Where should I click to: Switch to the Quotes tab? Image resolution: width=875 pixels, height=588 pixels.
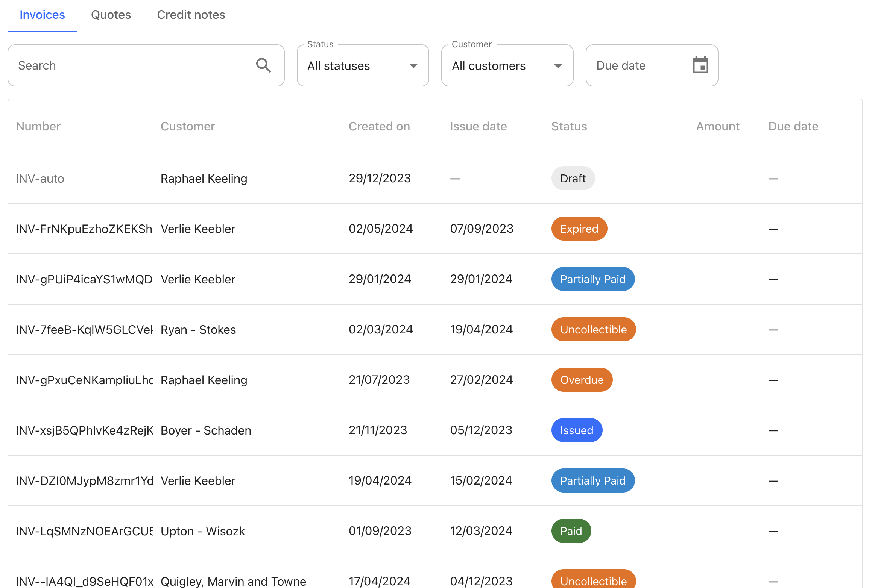tap(111, 15)
